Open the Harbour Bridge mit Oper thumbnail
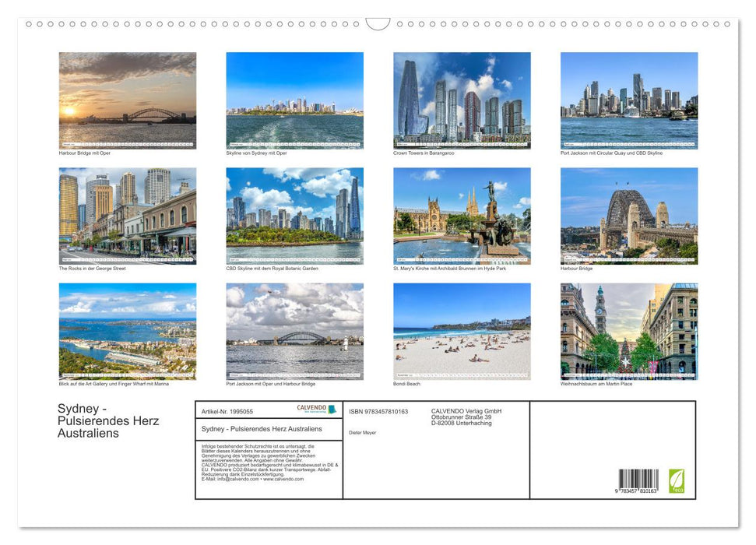756x545 pixels. pyautogui.click(x=128, y=101)
